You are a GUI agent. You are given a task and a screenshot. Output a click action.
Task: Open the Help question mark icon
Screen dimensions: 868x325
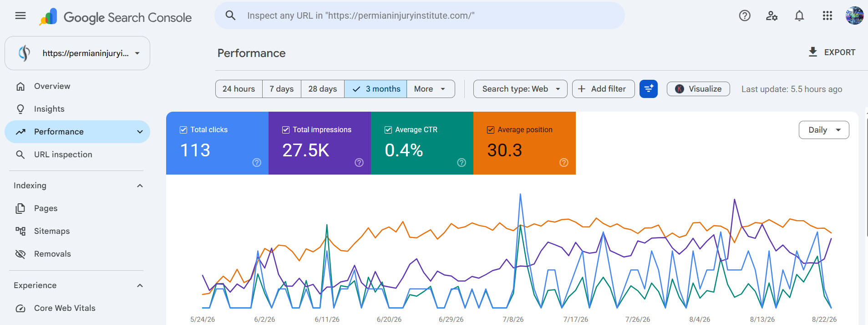pyautogui.click(x=745, y=16)
